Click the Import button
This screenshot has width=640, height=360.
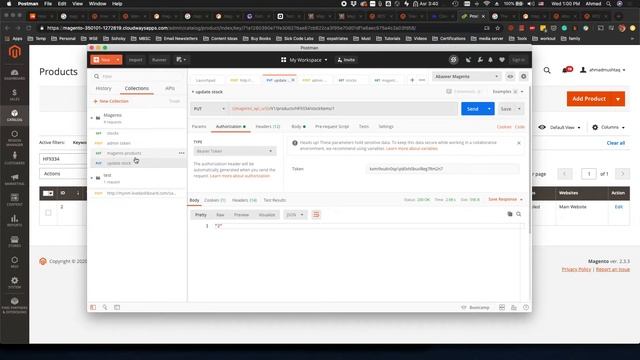[136, 60]
